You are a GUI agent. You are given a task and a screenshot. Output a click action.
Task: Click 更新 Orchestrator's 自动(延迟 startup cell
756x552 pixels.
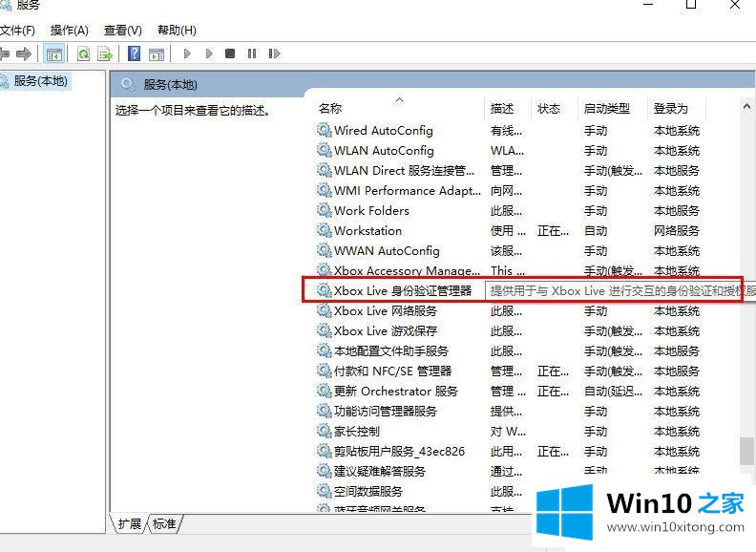click(613, 391)
